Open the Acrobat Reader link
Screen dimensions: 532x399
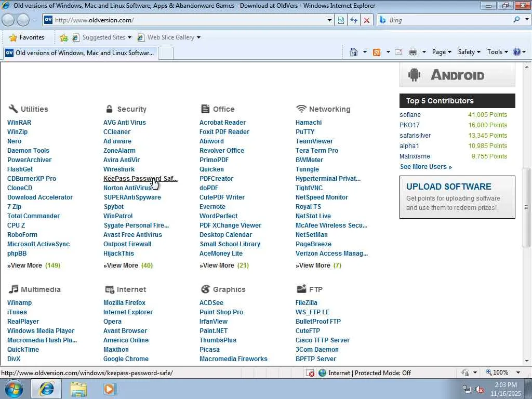222,123
